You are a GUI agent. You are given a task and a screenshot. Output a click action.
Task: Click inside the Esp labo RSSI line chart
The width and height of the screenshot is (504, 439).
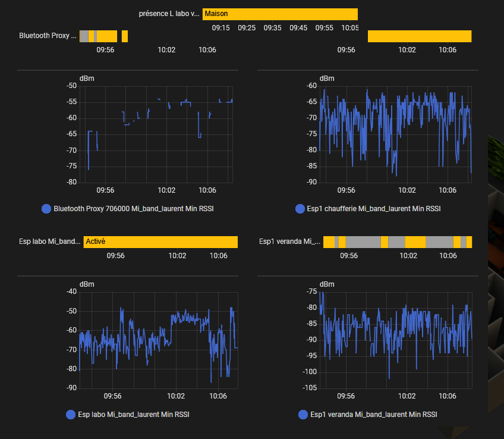pos(159,339)
